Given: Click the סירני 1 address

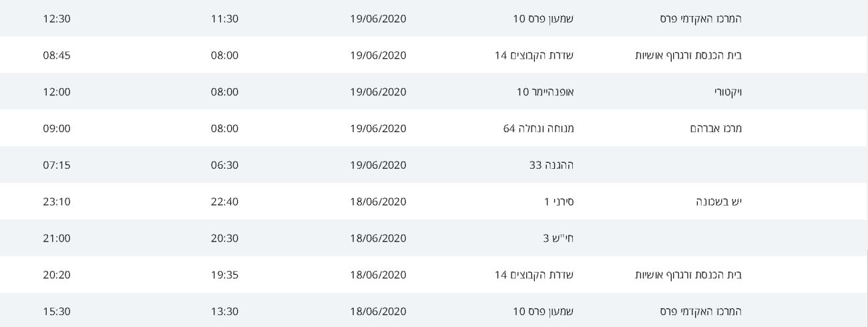Looking at the screenshot, I should click(x=559, y=202).
